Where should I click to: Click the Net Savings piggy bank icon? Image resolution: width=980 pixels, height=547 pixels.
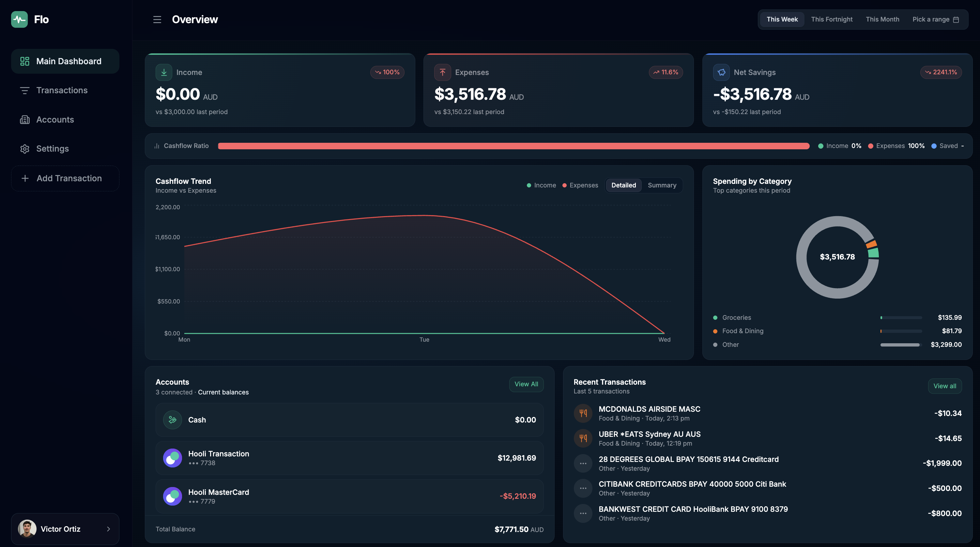point(721,72)
